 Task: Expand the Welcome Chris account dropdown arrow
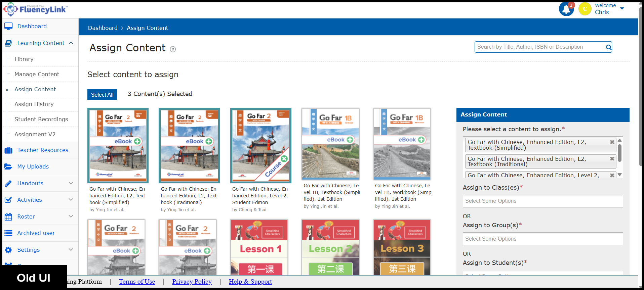click(x=622, y=9)
